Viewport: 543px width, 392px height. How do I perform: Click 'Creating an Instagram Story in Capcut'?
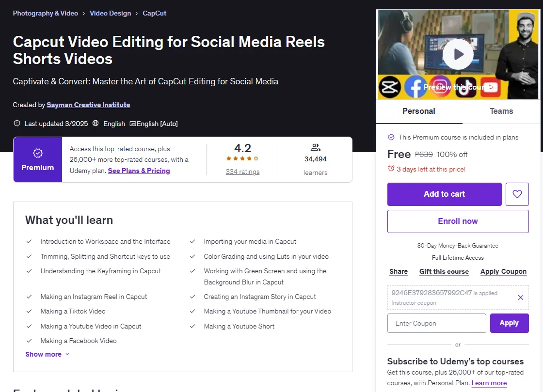260,297
